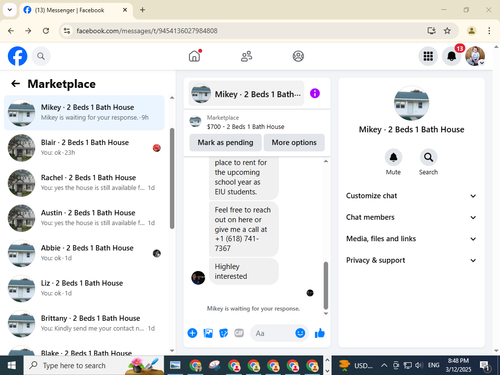Select the Messenger Facebook browser tab
This screenshot has width=500, height=375.
[76, 10]
